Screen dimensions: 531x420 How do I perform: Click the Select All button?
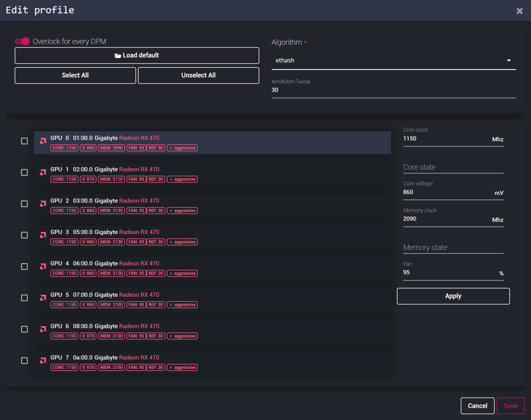point(75,76)
